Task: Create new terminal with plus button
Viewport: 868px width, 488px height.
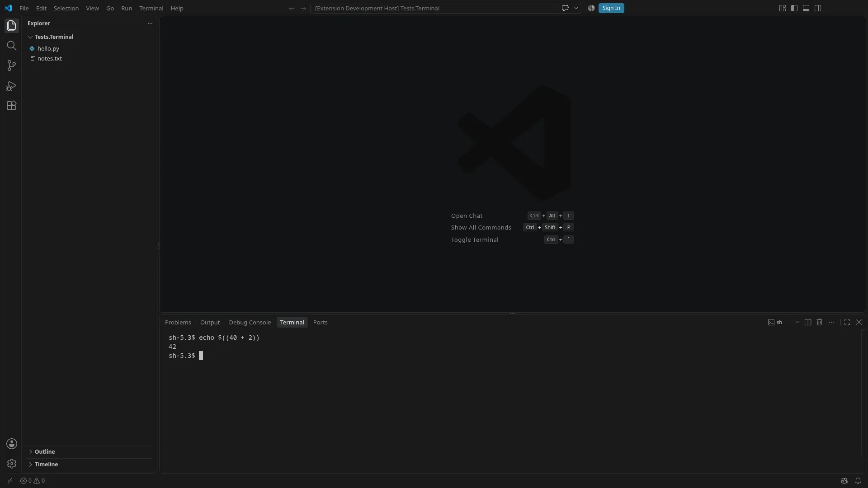Action: [790, 322]
